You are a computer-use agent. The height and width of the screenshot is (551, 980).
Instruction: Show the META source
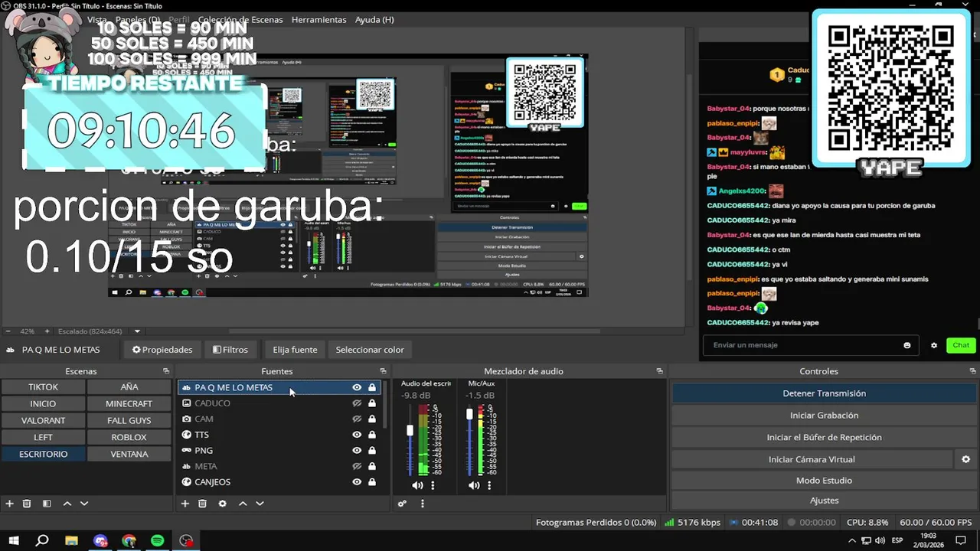pyautogui.click(x=357, y=466)
